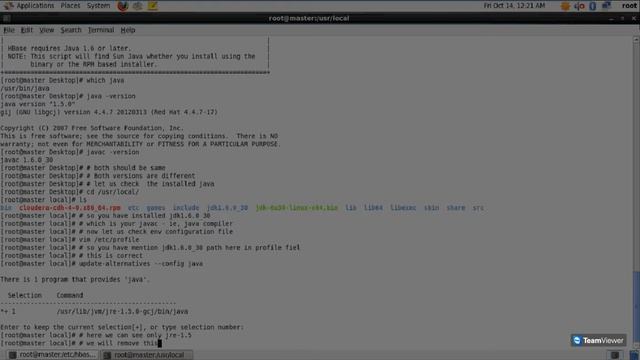
Task: Click the workspace switcher in bottom panel
Action: 615,355
